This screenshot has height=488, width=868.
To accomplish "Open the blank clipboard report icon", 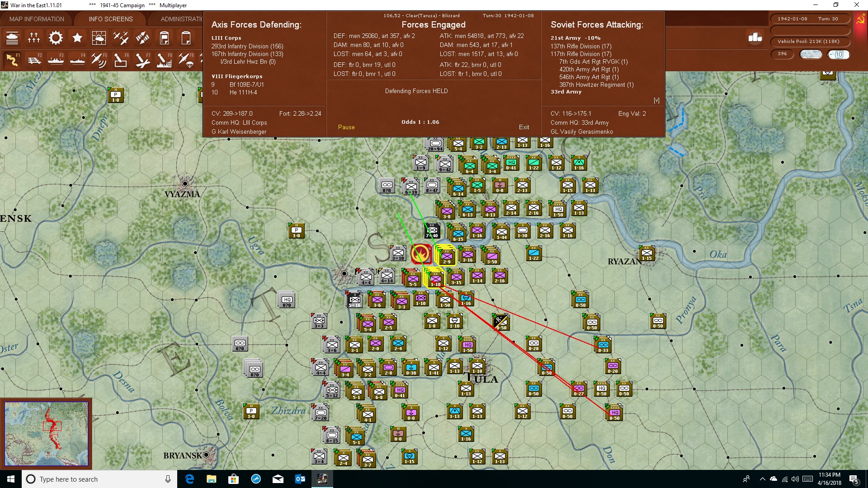I will tap(186, 38).
